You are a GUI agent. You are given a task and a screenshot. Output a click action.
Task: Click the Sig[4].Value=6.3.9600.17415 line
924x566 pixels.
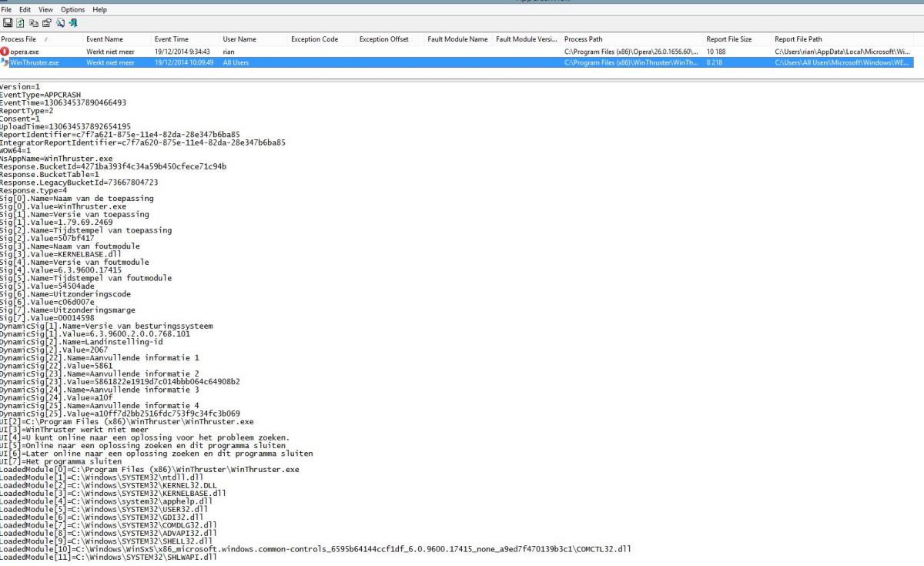tap(61, 270)
